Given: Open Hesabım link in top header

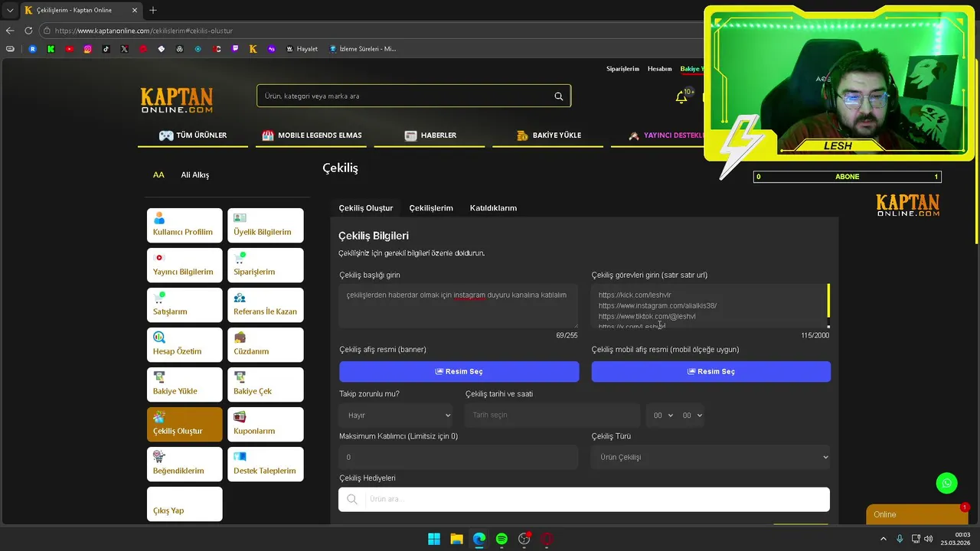Looking at the screenshot, I should (659, 69).
